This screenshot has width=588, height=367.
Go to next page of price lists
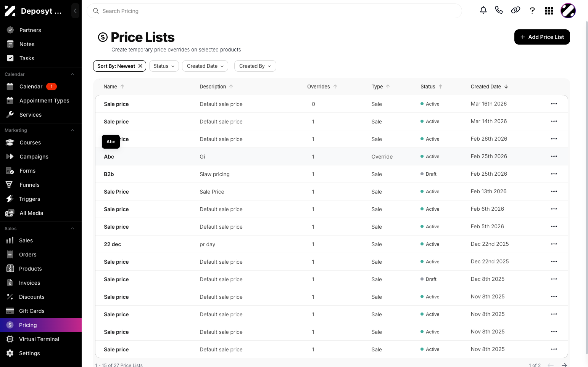pos(564,365)
